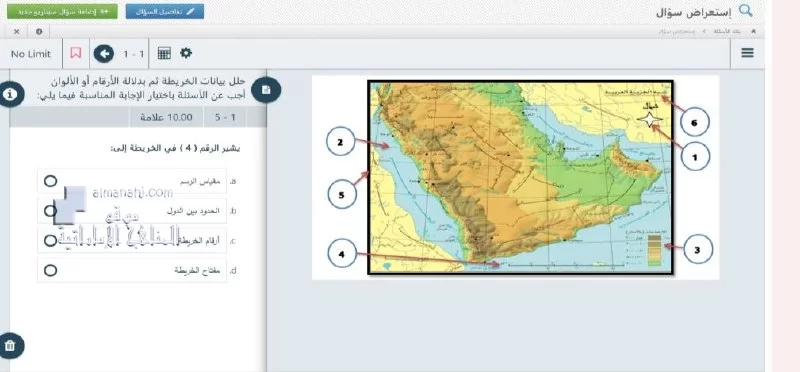Click the No Limit timer label

[31, 54]
